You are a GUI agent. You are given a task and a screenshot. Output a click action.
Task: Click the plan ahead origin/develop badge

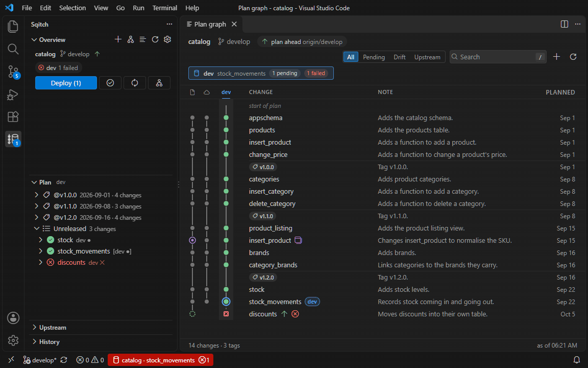[x=302, y=42]
